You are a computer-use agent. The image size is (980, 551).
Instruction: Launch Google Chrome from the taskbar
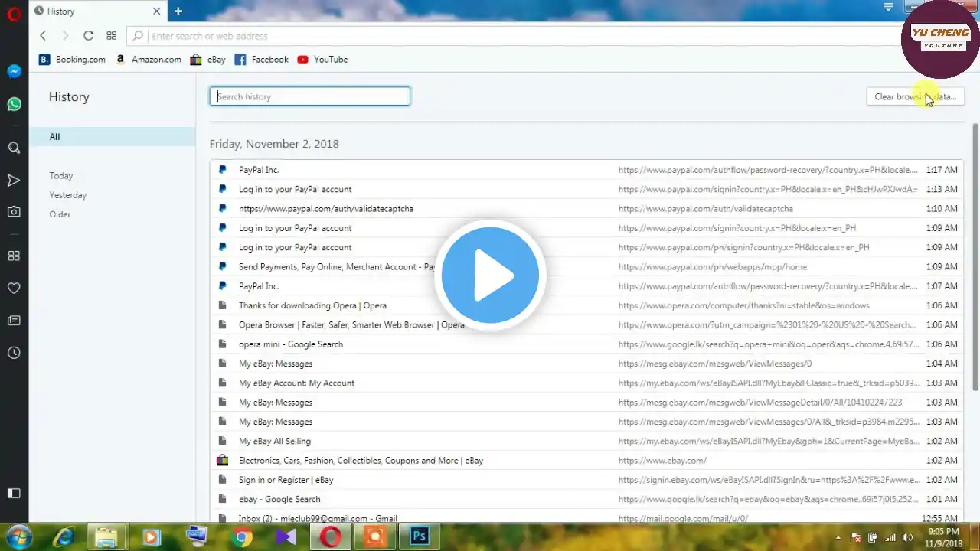(x=242, y=536)
